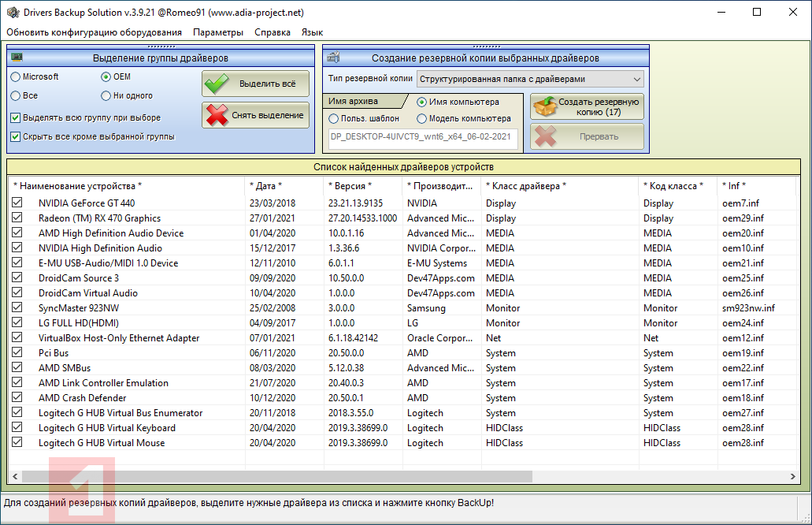Sort by Дата column header
812x525 pixels.
tap(284, 185)
